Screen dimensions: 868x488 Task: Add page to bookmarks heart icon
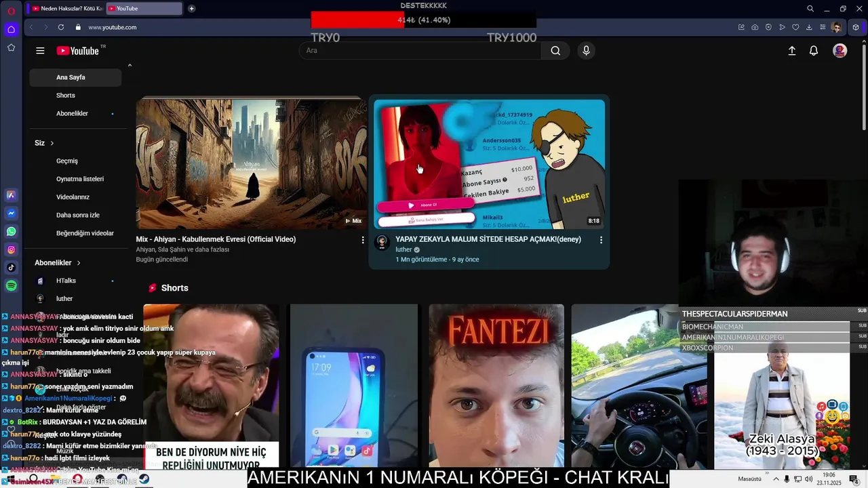(795, 27)
